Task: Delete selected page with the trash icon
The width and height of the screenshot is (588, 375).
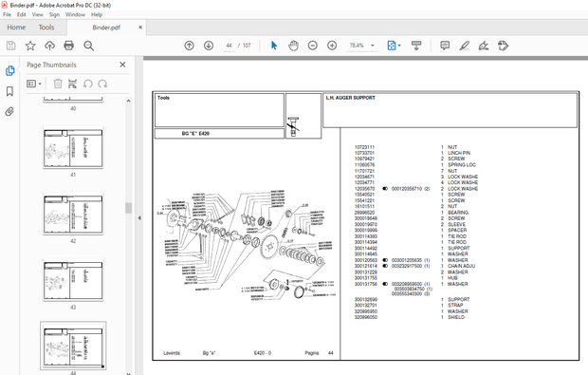Action: tap(58, 84)
